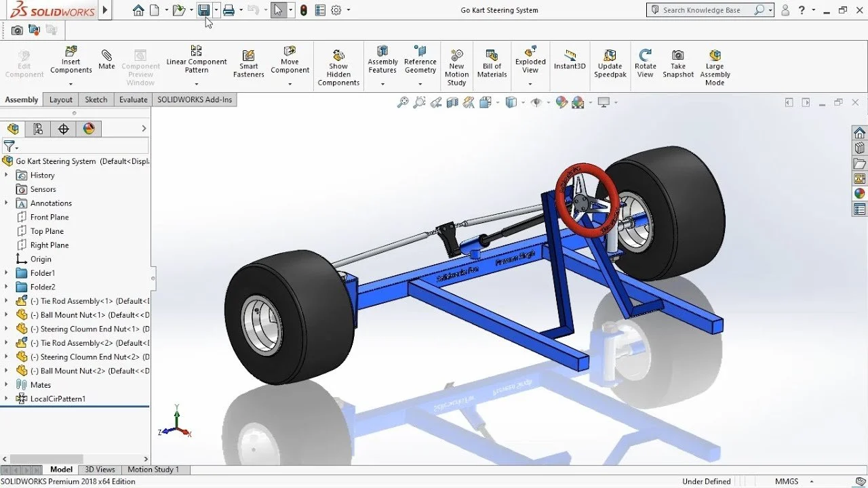Switch to the DisplayManager tab icon
The width and height of the screenshot is (868, 488).
click(x=89, y=129)
